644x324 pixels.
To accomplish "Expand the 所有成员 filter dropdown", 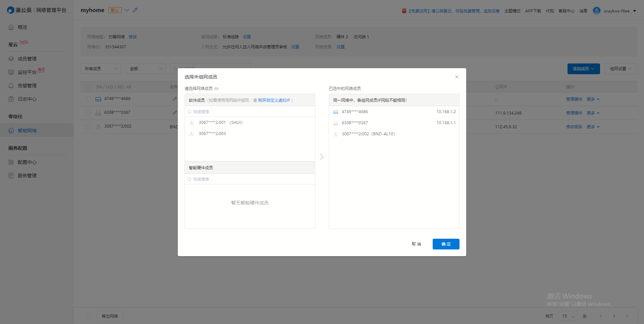I will (101, 68).
